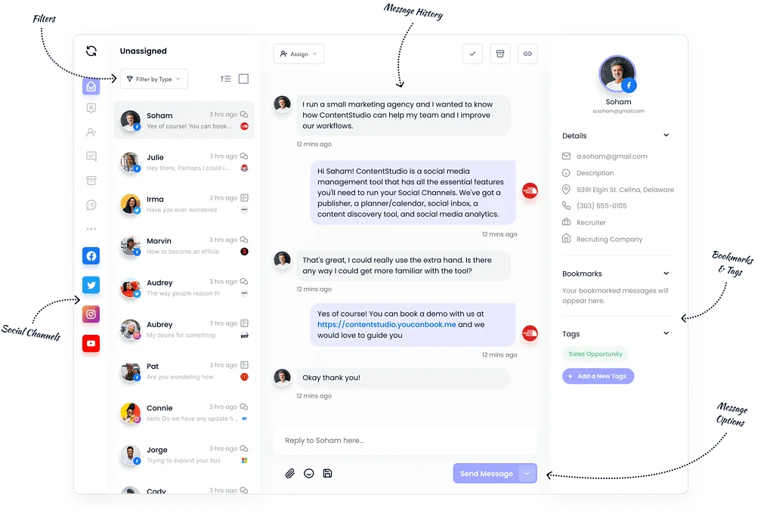Collapse the Details section
Screen dimensions: 773x532
[x=666, y=135]
